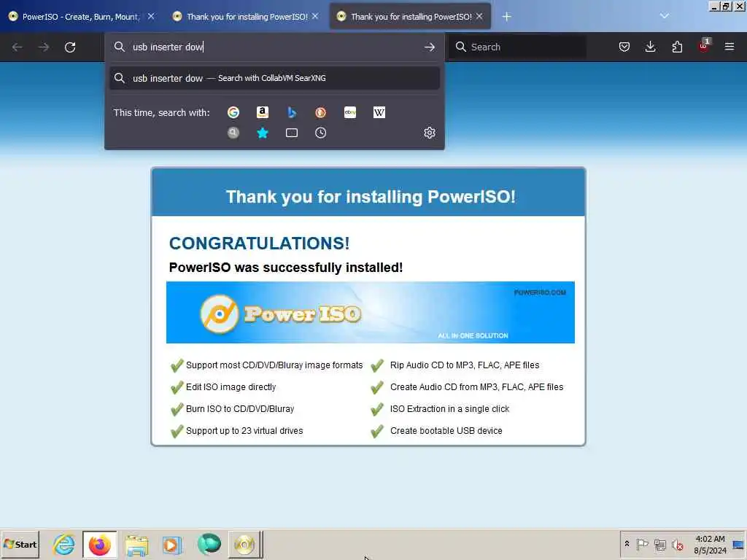Screen dimensions: 747x560
Task: Click 'Create Audio CD from MP3, FLAC, APE files'
Action: point(477,387)
